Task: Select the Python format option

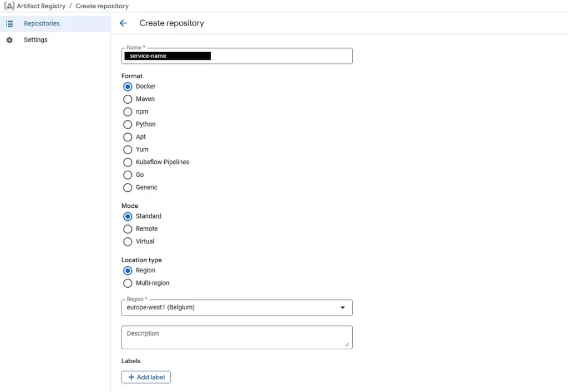Action: click(x=128, y=125)
